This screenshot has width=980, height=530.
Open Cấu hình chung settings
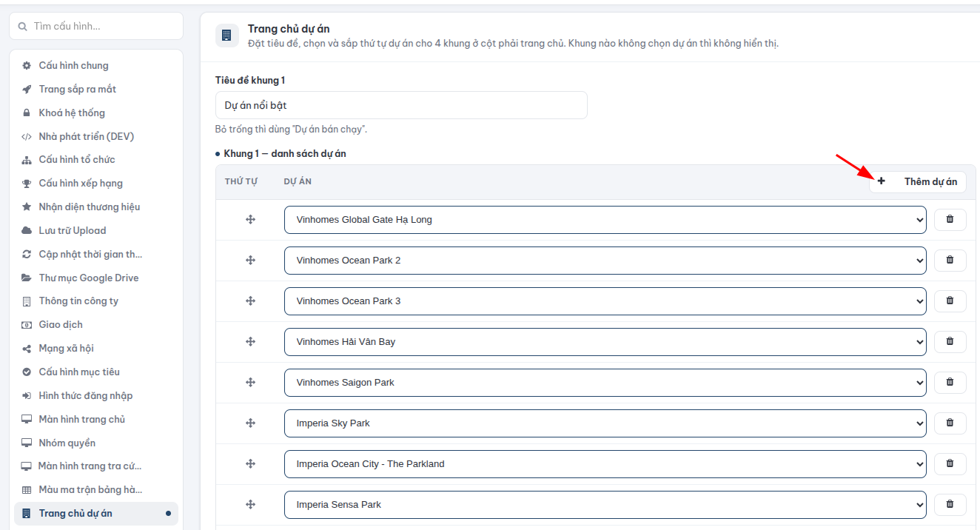(96, 66)
